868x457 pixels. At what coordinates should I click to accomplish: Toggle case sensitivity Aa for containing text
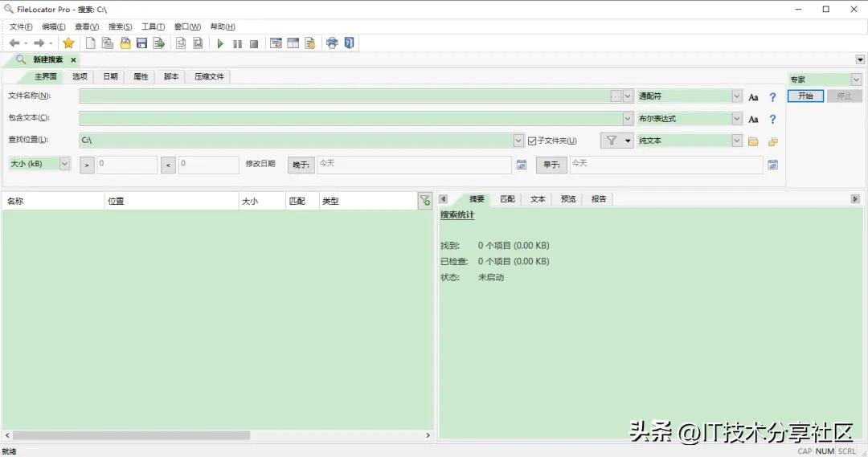click(x=753, y=120)
